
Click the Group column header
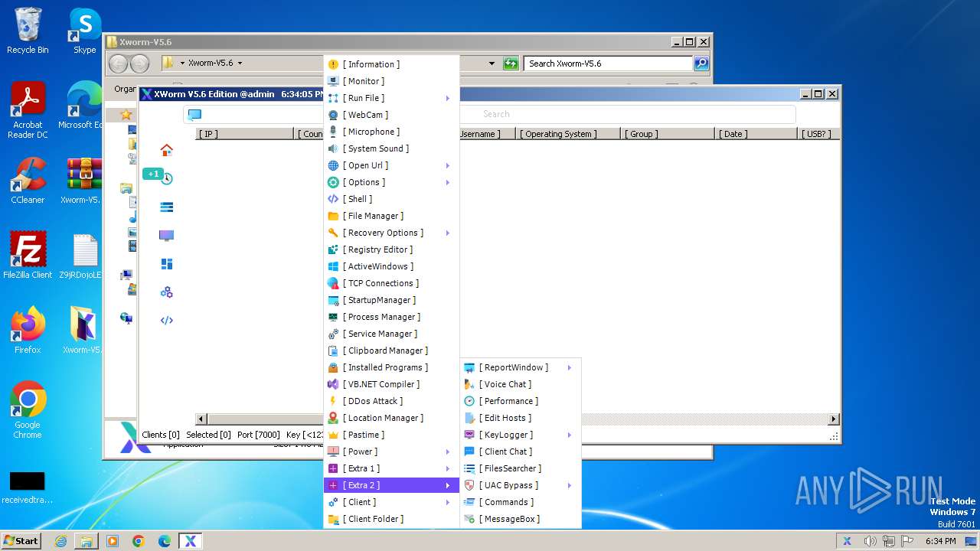(x=669, y=134)
